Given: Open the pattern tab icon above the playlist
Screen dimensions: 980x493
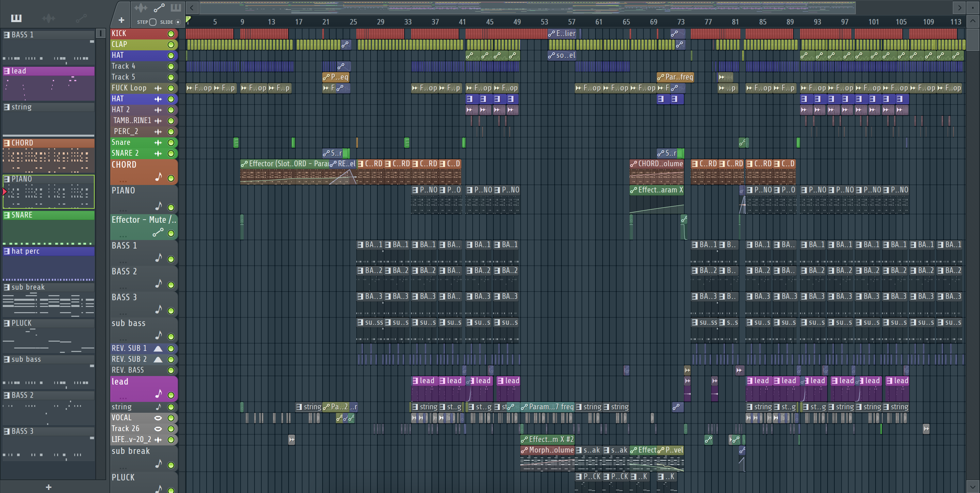Looking at the screenshot, I should (x=176, y=7).
